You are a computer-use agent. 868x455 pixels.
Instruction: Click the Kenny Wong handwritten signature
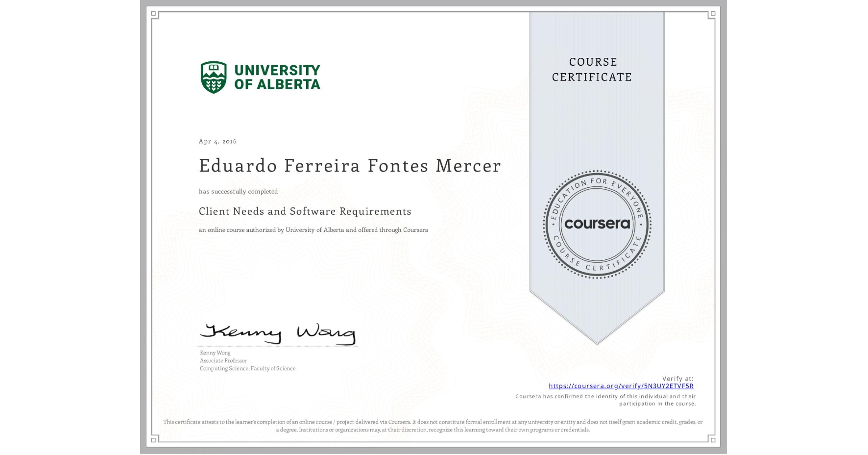(278, 333)
